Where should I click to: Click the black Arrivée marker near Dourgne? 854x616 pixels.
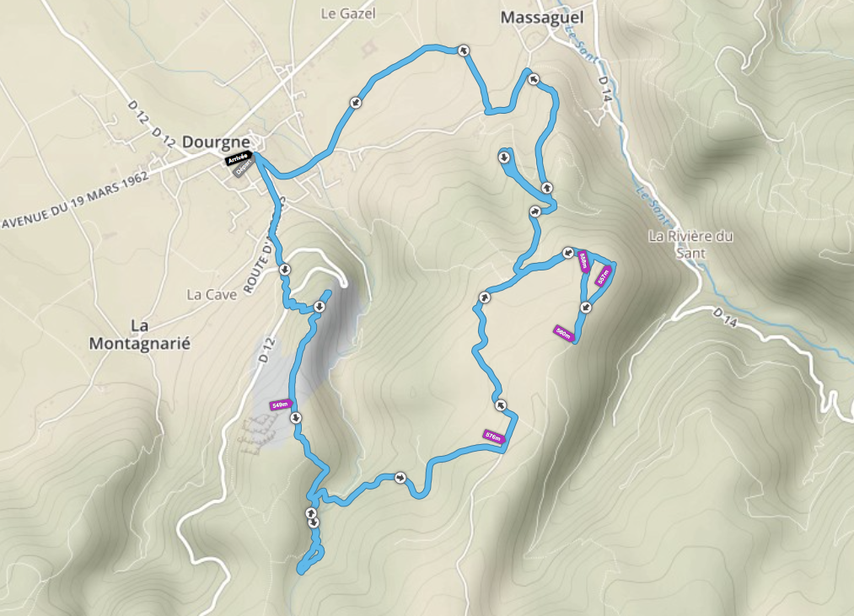(239, 158)
